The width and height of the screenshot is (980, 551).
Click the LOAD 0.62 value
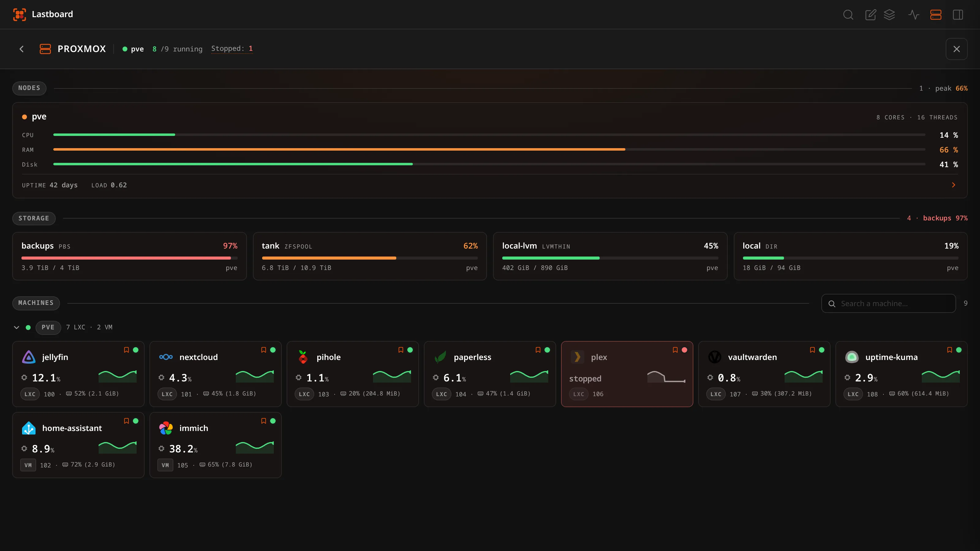pos(109,185)
